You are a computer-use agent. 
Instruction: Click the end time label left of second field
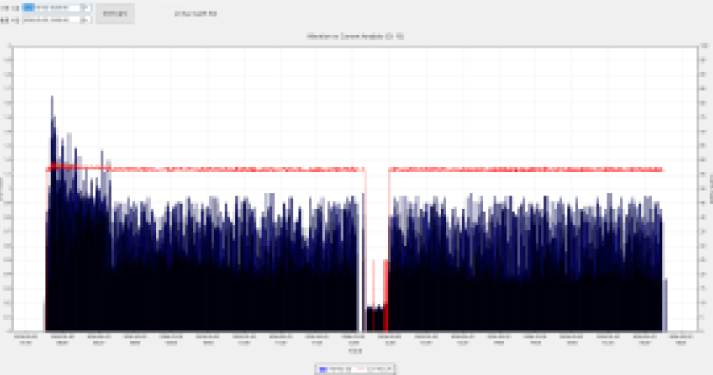(x=10, y=20)
